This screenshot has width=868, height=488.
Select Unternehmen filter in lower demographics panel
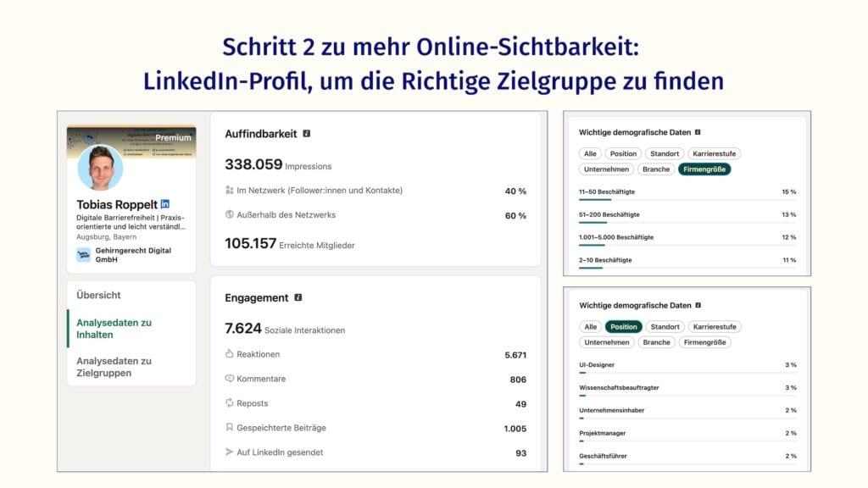(607, 342)
